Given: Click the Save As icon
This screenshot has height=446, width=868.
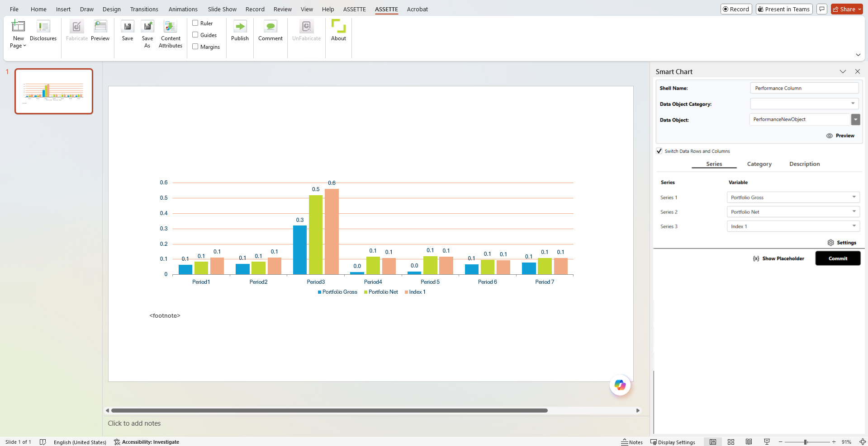Looking at the screenshot, I should [x=147, y=27].
